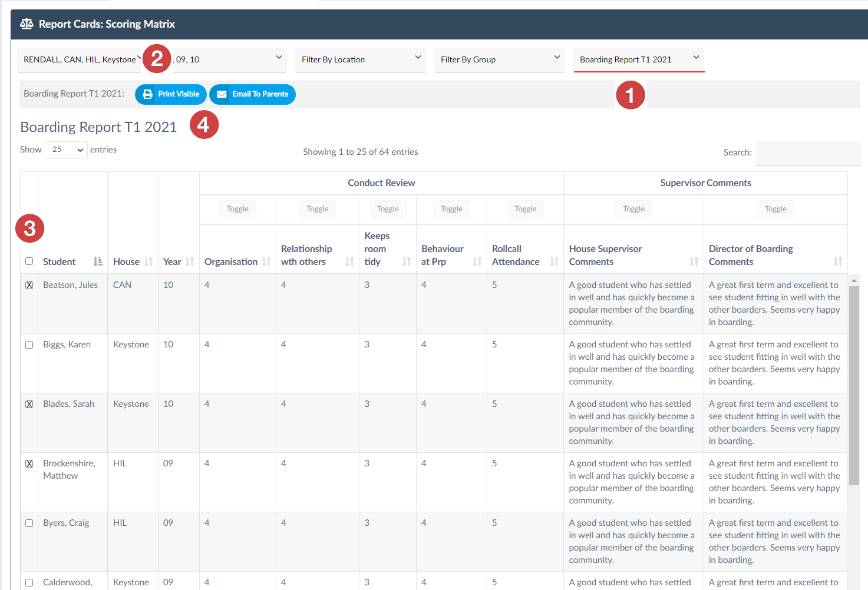
Task: Click the printer icon on Print Visible
Action: [x=147, y=94]
